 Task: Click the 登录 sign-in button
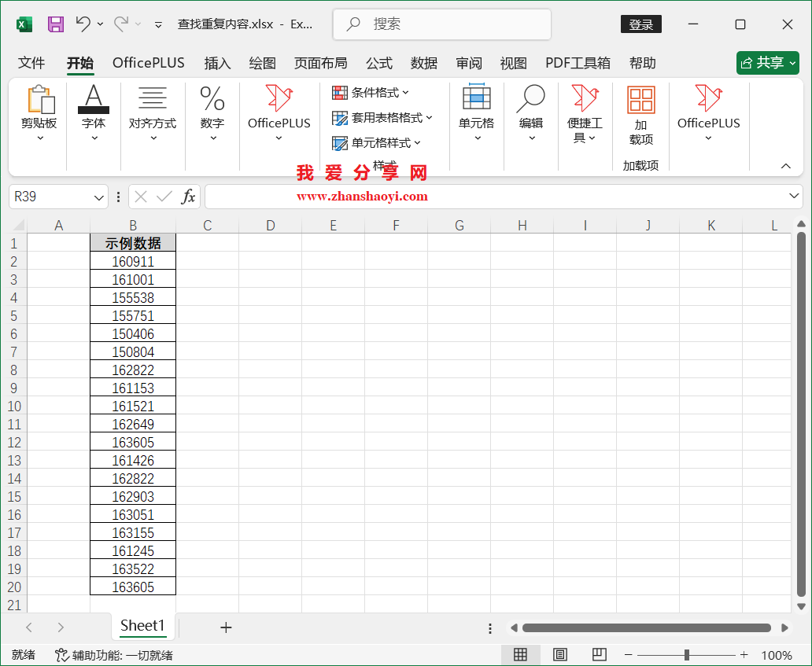[640, 24]
